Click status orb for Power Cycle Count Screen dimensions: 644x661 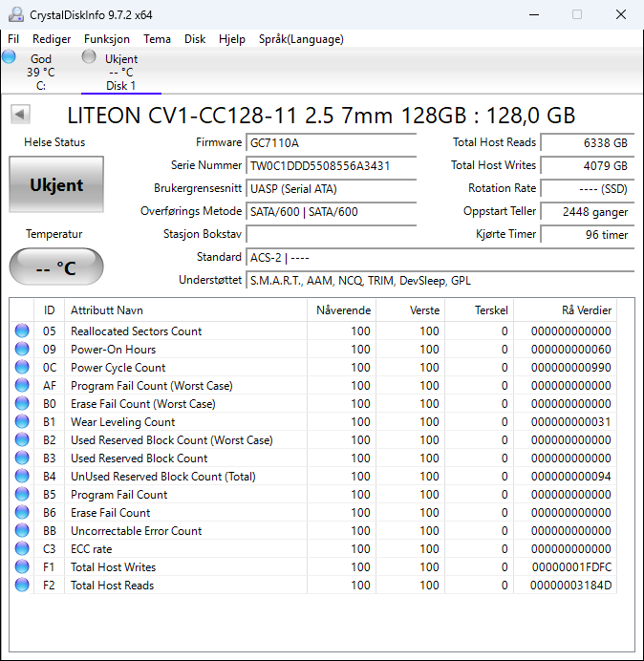[x=22, y=367]
